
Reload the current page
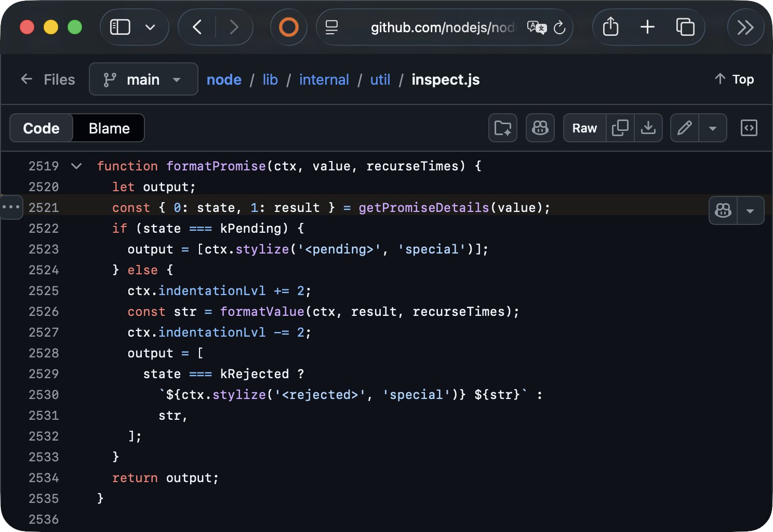coord(559,27)
